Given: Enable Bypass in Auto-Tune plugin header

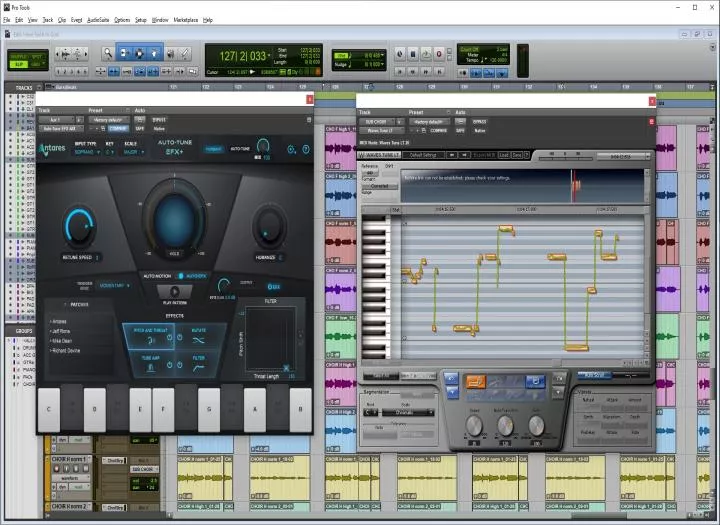Looking at the screenshot, I should [159, 120].
